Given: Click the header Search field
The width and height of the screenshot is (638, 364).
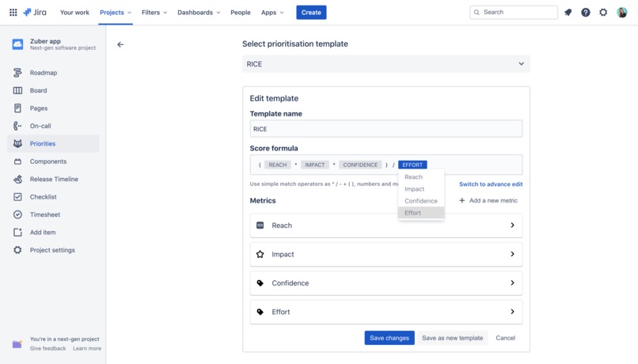Looking at the screenshot, I should coord(514,12).
